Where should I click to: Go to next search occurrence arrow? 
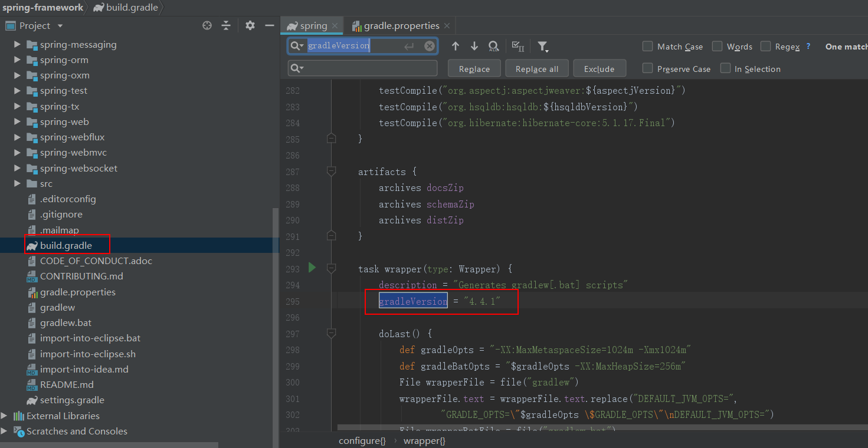pyautogui.click(x=474, y=46)
